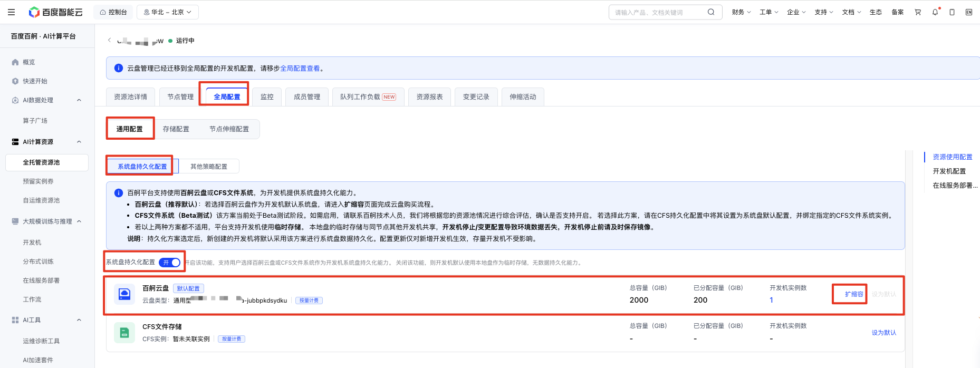980x368 pixels.
Task: Switch language with the EN icon
Action: point(969,12)
